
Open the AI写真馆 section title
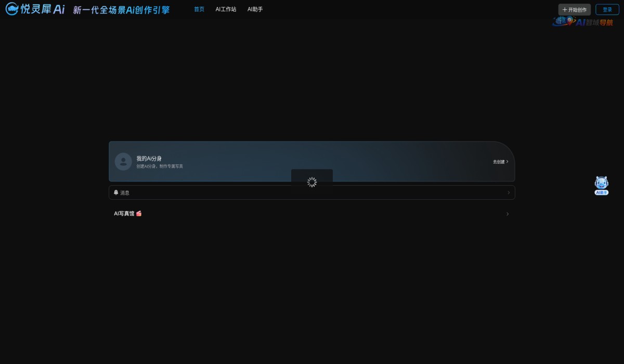[124, 213]
